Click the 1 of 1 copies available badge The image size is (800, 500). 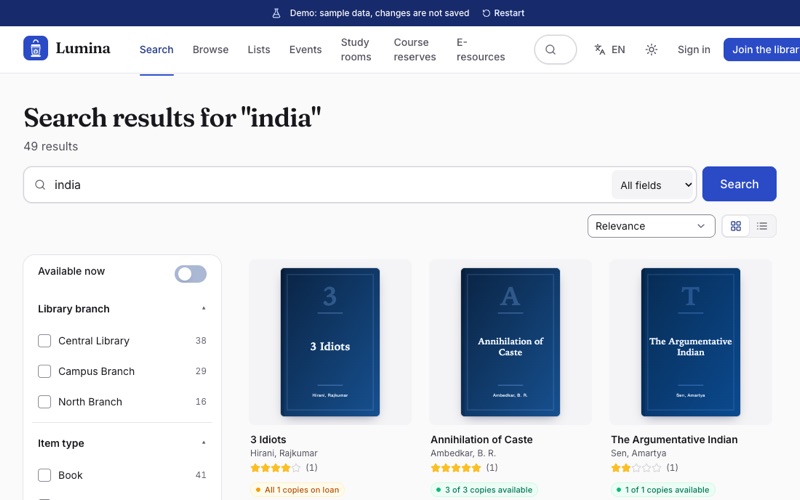tap(663, 490)
